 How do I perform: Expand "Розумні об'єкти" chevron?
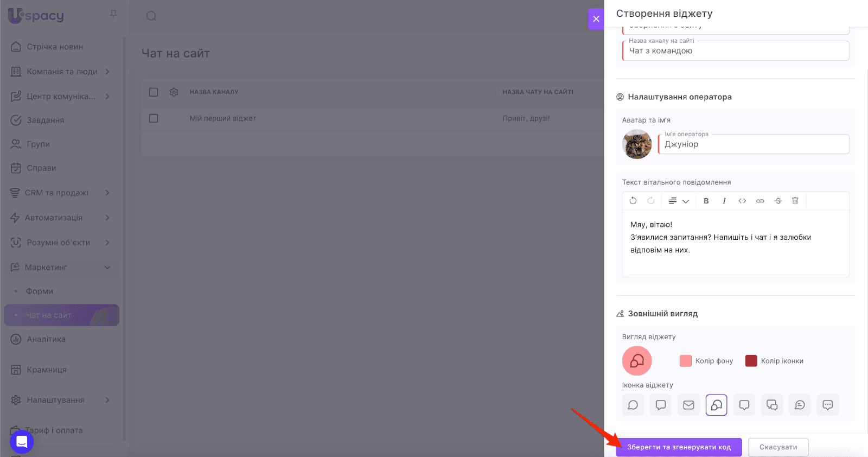pyautogui.click(x=107, y=243)
